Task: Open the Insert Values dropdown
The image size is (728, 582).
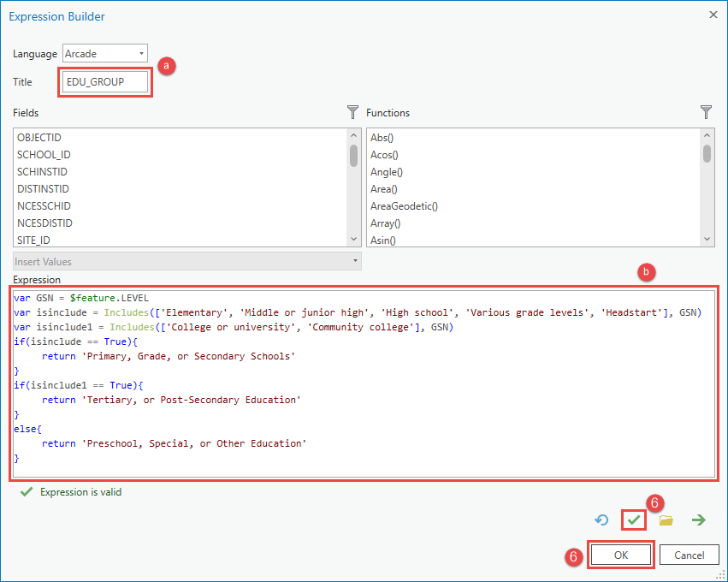Action: click(187, 262)
